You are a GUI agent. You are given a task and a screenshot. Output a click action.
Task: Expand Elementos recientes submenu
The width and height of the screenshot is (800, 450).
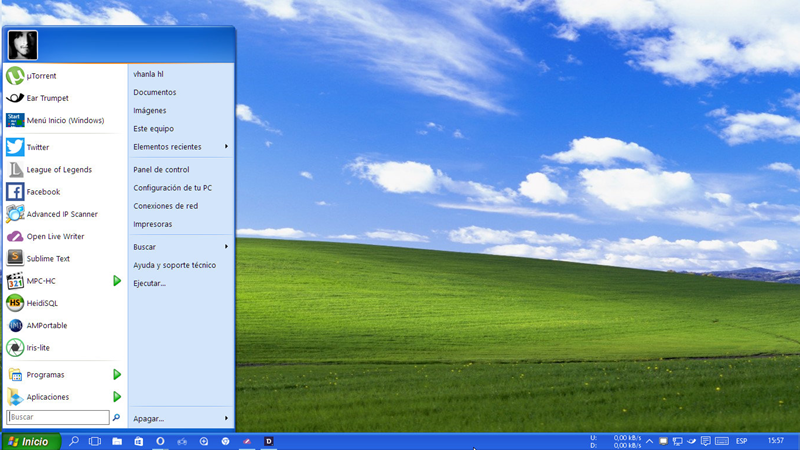pyautogui.click(x=181, y=146)
